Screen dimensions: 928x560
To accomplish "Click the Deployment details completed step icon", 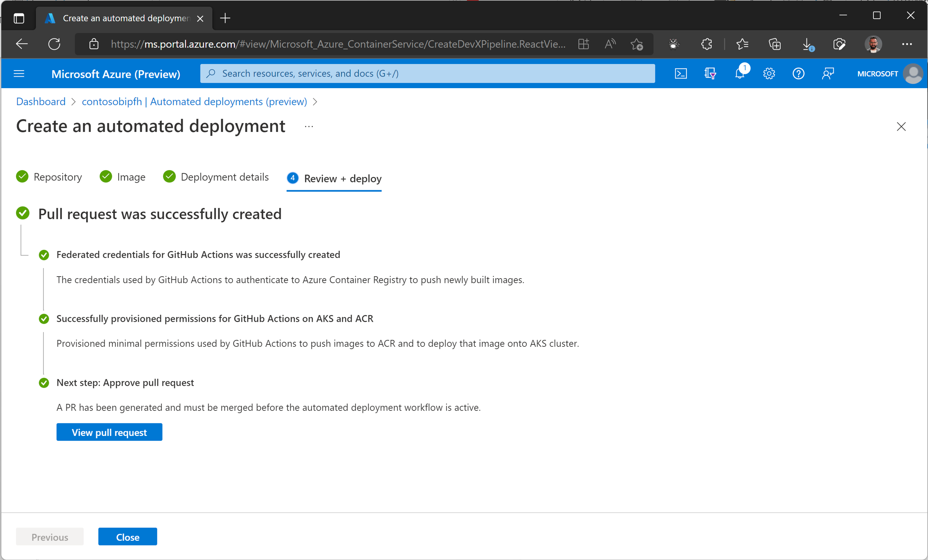I will pyautogui.click(x=168, y=177).
